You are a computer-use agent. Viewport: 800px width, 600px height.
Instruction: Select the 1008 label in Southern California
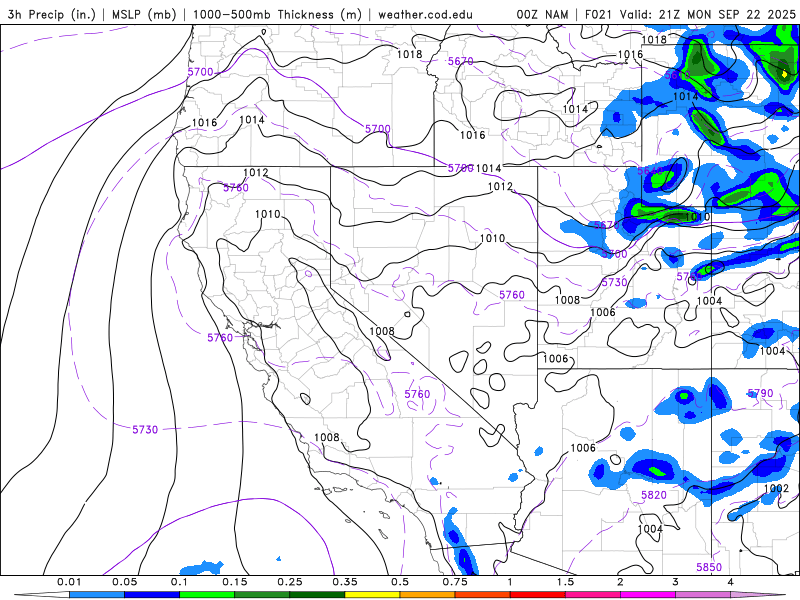point(327,437)
